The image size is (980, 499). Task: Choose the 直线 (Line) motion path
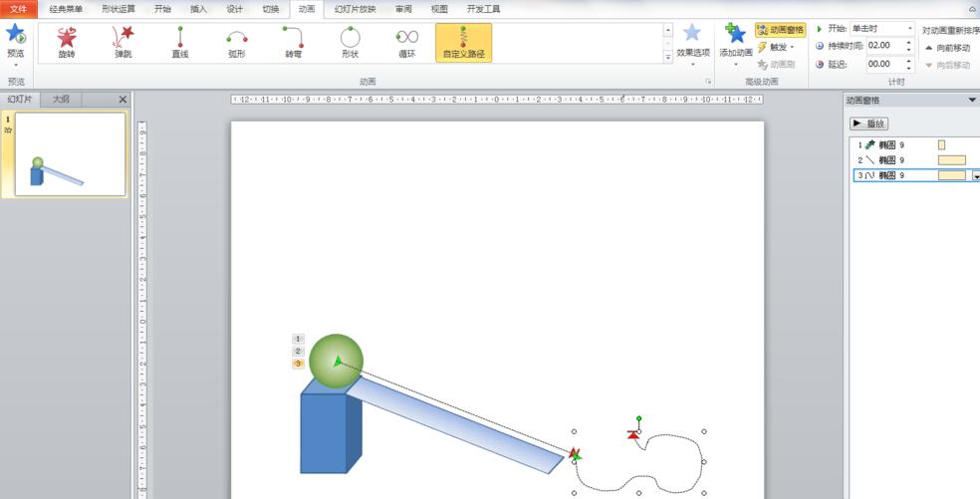(180, 42)
